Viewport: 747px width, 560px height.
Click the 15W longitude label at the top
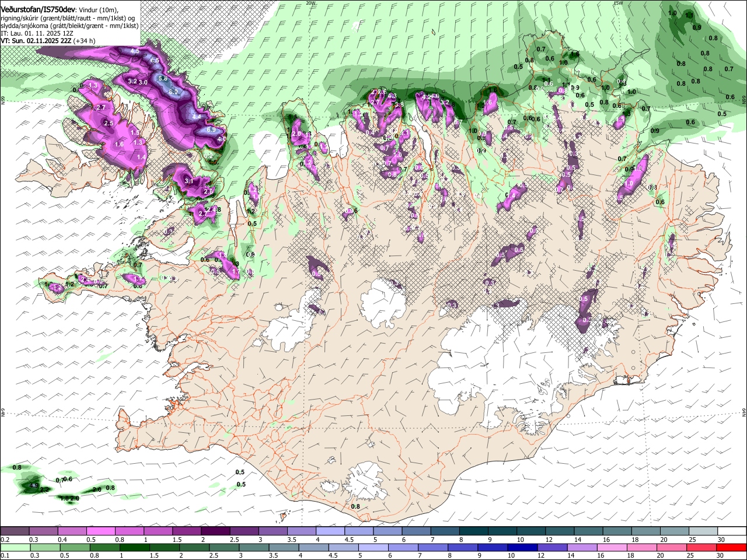[x=618, y=2]
